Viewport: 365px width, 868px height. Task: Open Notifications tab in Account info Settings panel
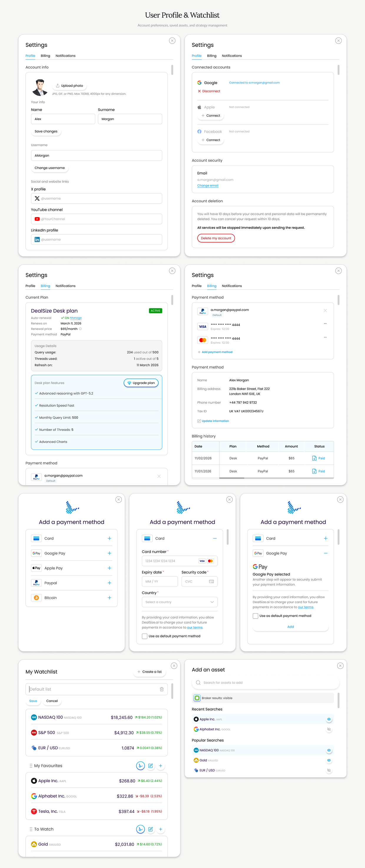pos(65,56)
